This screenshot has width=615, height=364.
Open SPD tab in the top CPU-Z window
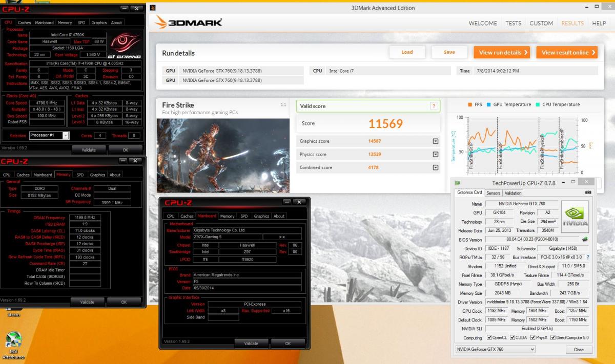tap(81, 23)
